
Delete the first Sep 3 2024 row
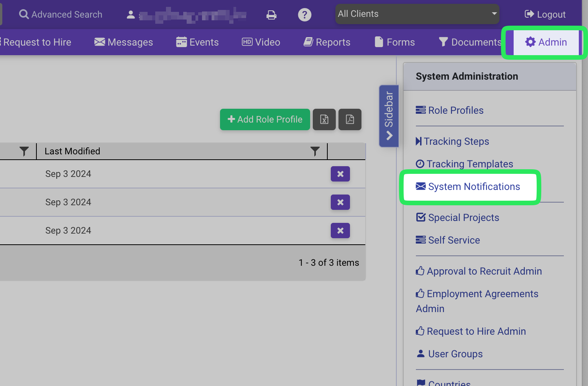point(340,174)
